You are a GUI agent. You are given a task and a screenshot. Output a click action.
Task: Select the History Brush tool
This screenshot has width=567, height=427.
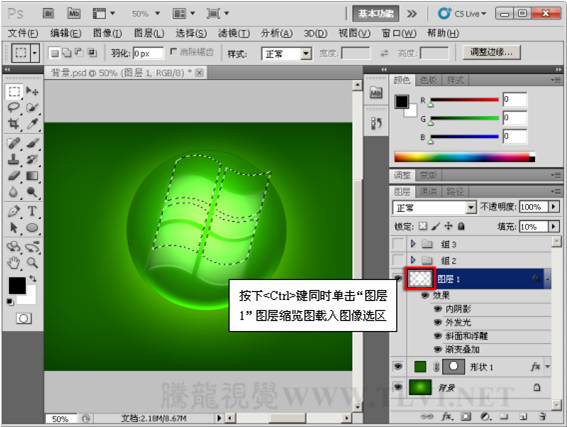click(x=32, y=159)
